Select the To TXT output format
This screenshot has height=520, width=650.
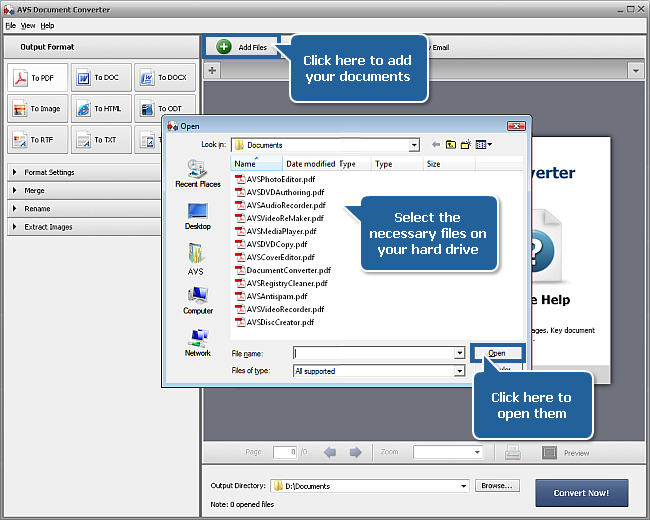point(101,140)
